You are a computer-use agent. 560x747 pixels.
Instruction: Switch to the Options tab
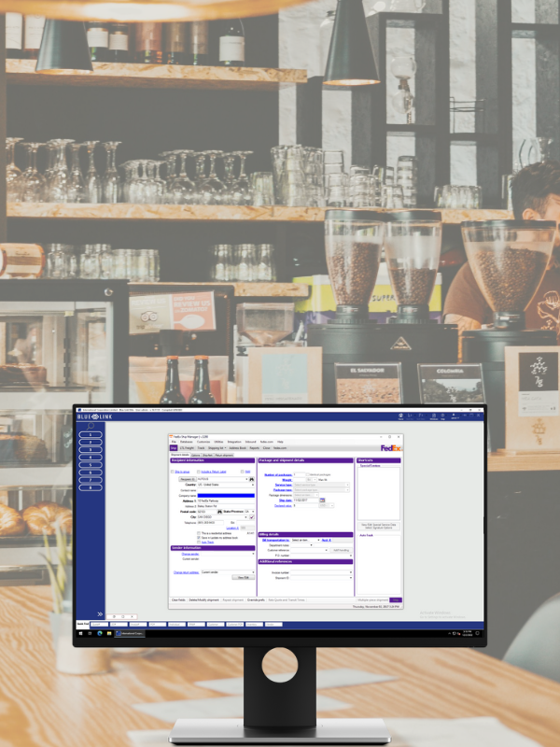(194, 455)
